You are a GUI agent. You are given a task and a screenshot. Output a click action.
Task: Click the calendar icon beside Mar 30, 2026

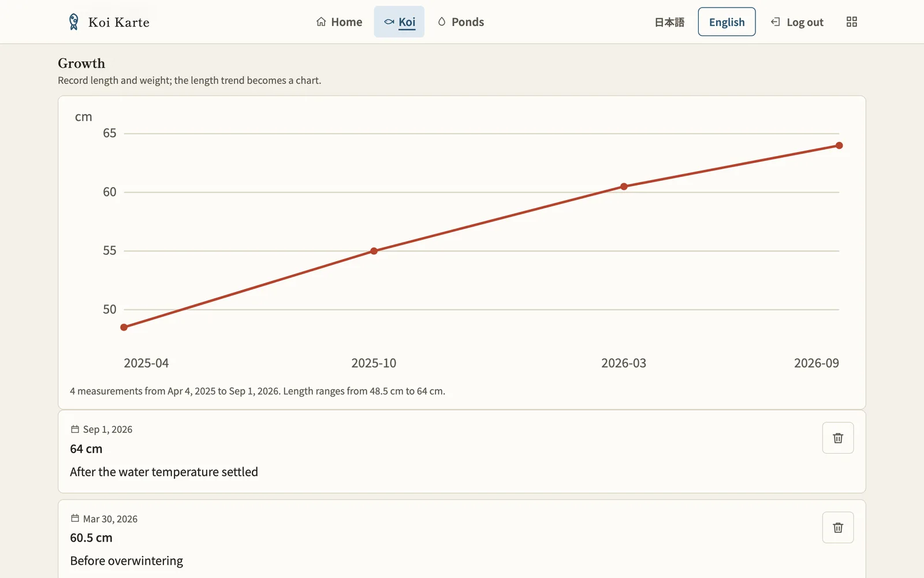(75, 518)
